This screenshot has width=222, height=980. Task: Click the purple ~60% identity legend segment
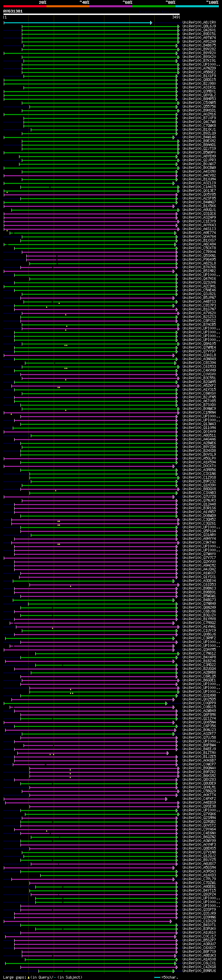click(x=111, y=6)
